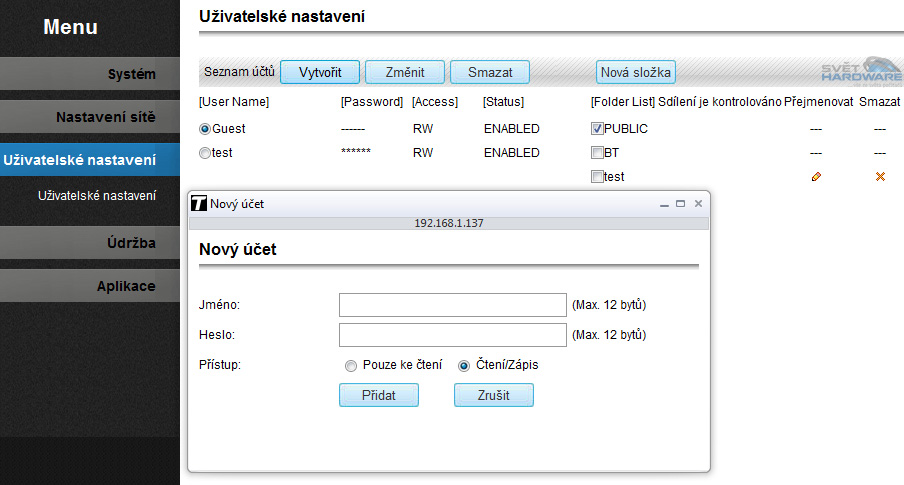Click the T icon in dialog title bar
This screenshot has height=485, width=904.
pos(198,203)
